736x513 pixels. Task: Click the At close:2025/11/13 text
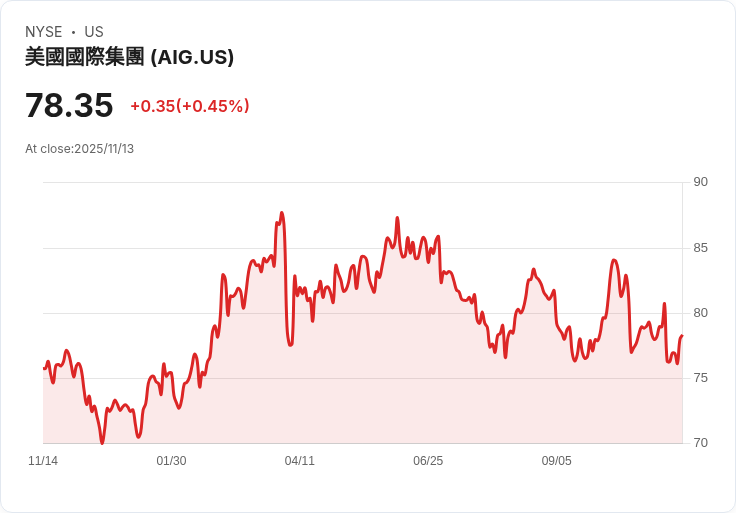coord(79,149)
